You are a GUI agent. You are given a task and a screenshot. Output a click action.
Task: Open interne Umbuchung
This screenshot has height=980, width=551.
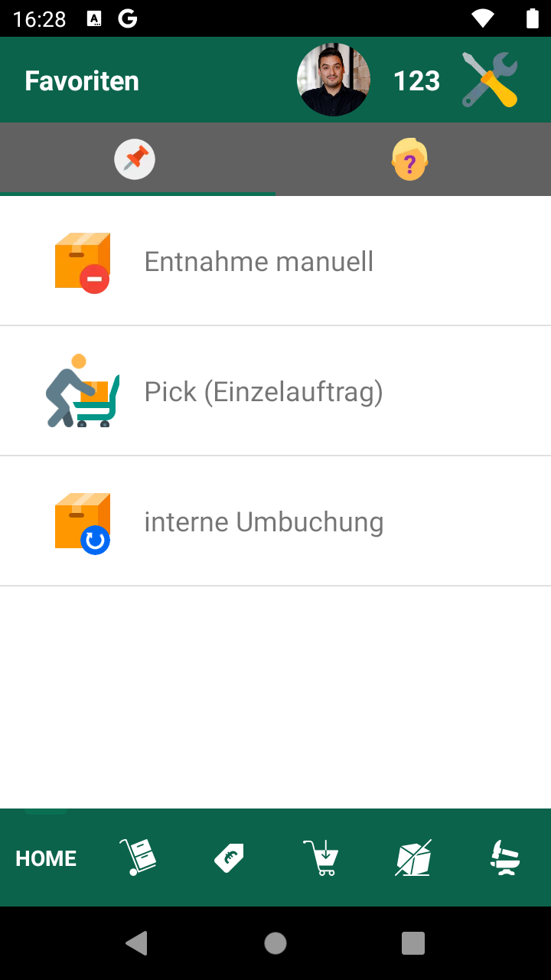[x=264, y=522]
